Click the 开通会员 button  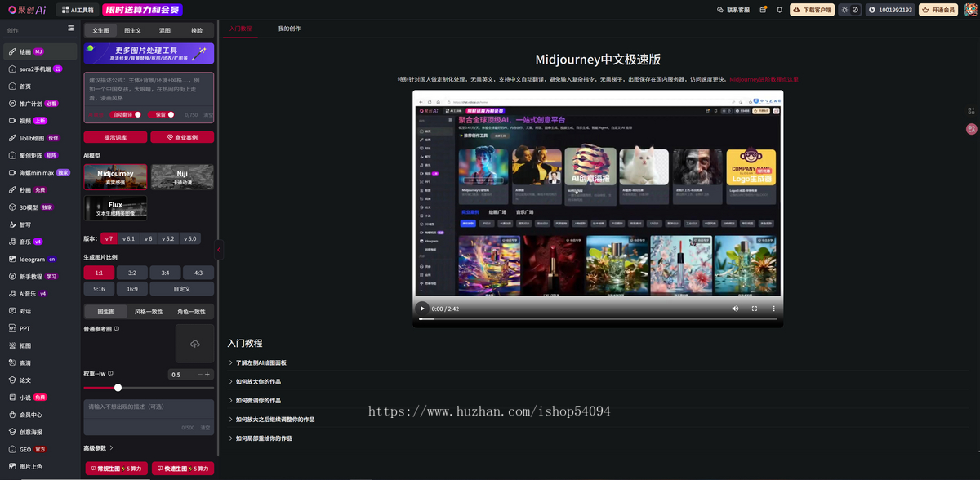[938, 10]
